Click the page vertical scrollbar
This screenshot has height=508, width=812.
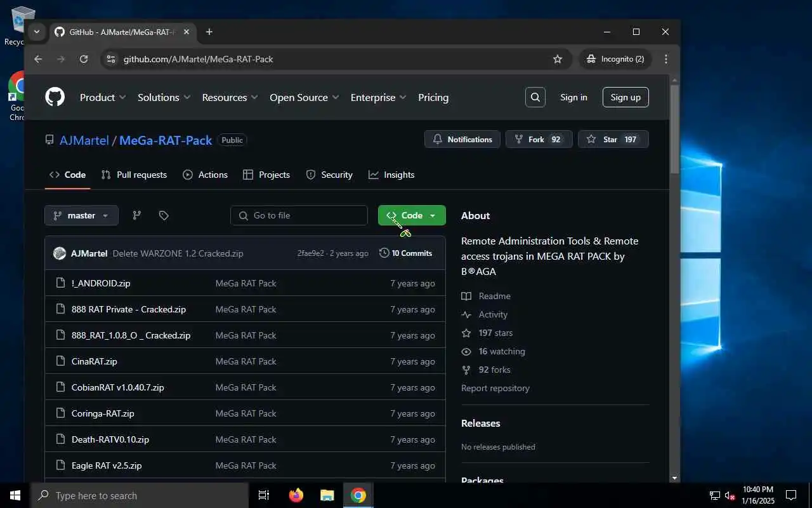tap(674, 130)
